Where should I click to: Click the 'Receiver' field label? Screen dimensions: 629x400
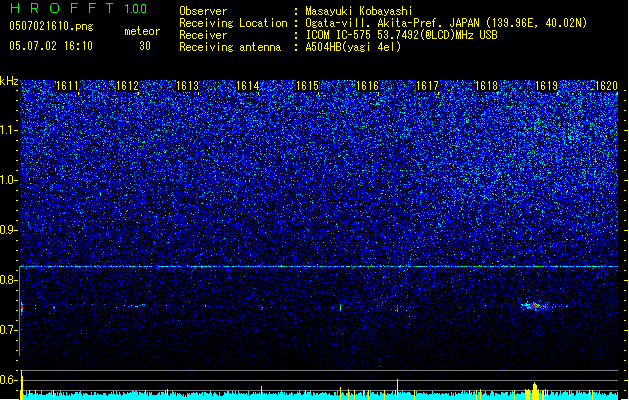pos(203,35)
